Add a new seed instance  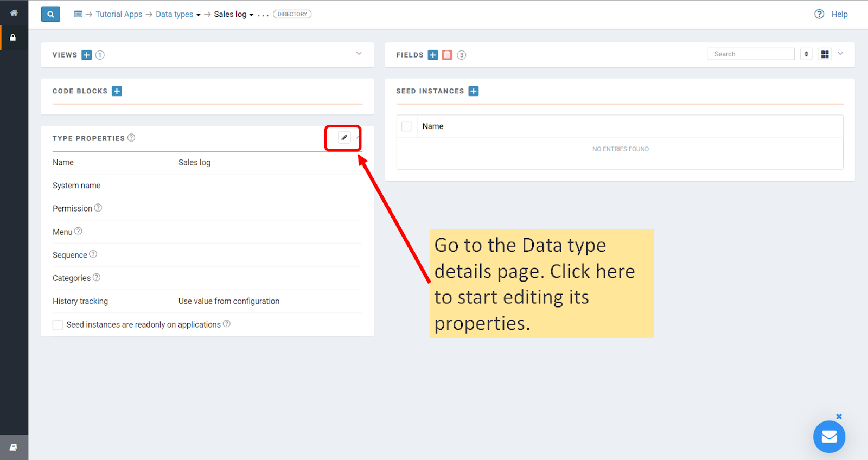click(x=474, y=91)
